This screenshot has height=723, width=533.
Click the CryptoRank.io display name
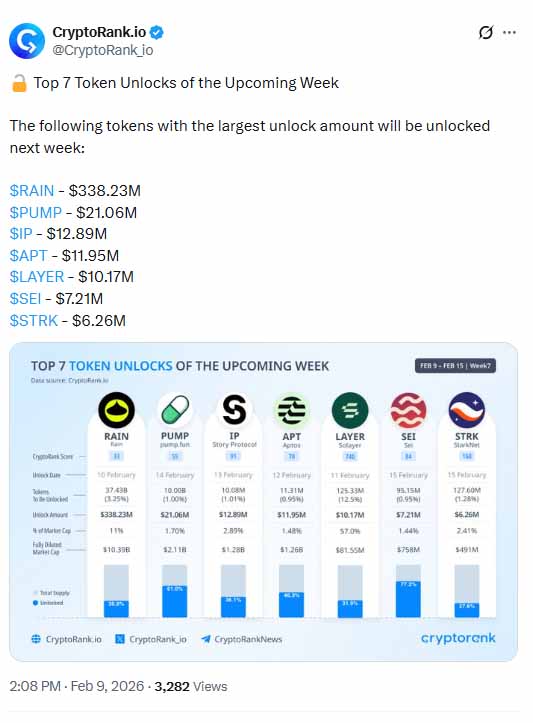99,32
